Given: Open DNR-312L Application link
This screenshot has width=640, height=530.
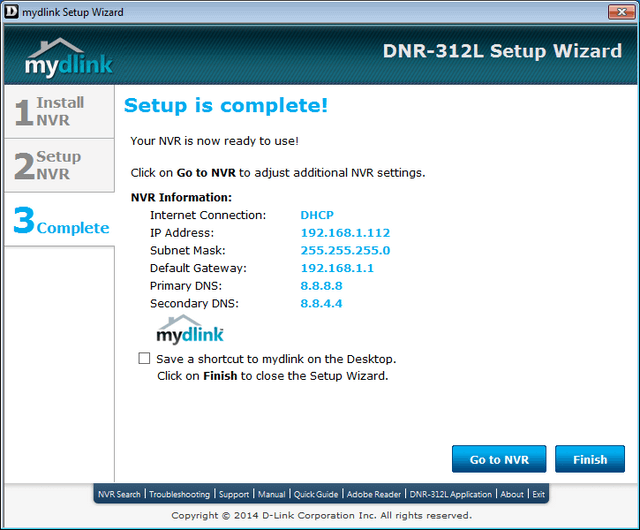Looking at the screenshot, I should point(451,494).
